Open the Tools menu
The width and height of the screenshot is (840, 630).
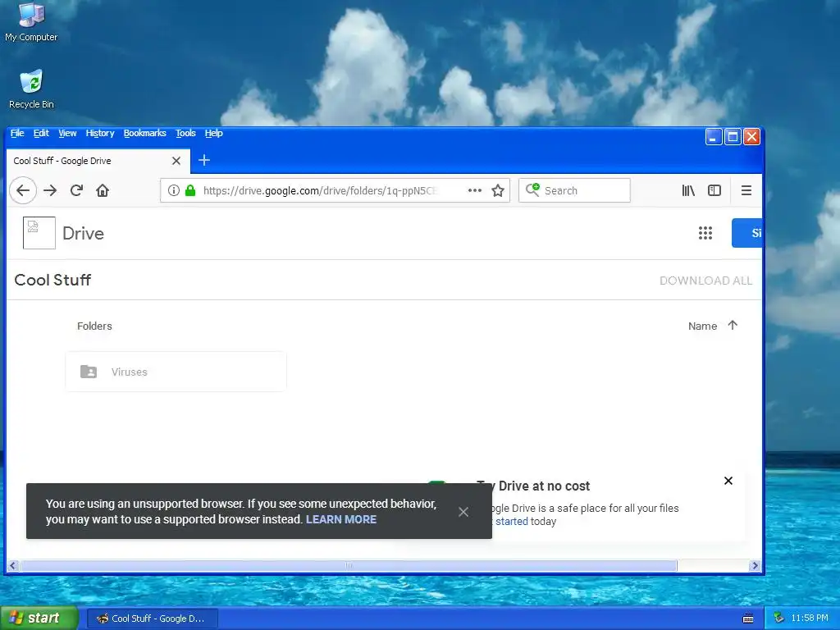(185, 134)
